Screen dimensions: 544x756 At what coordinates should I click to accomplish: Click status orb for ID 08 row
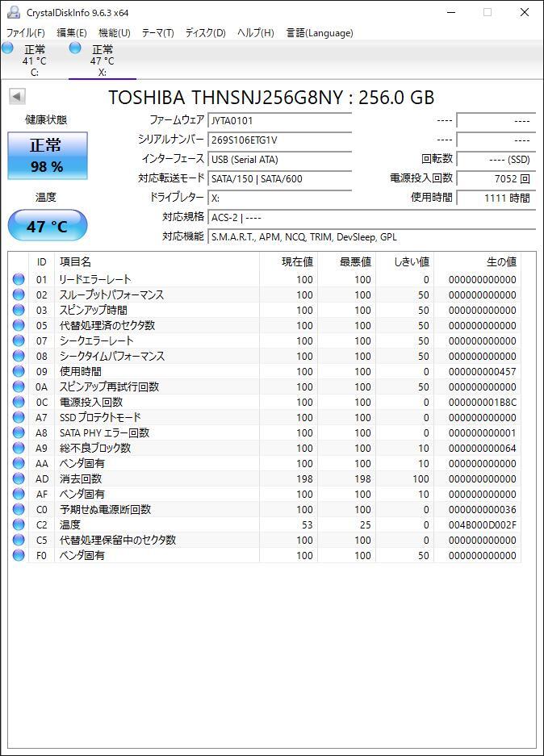(19, 356)
